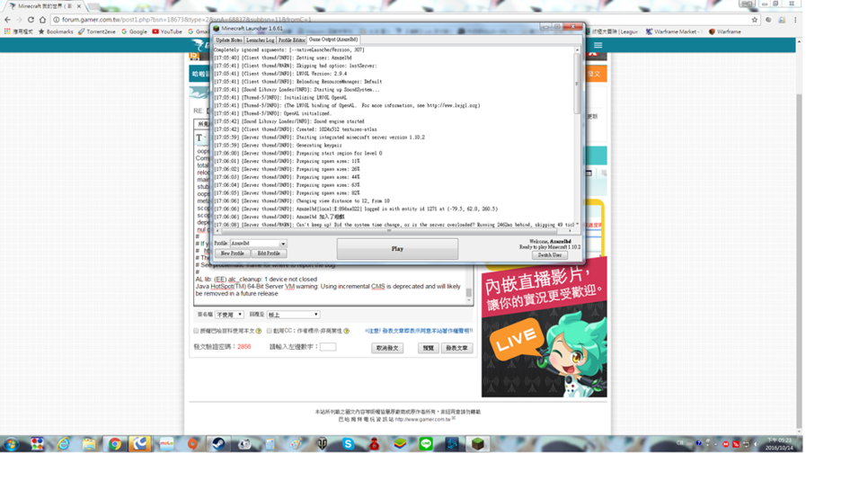This screenshot has height=489, width=868.
Task: Open the Windows Start menu
Action: pyautogui.click(x=11, y=444)
